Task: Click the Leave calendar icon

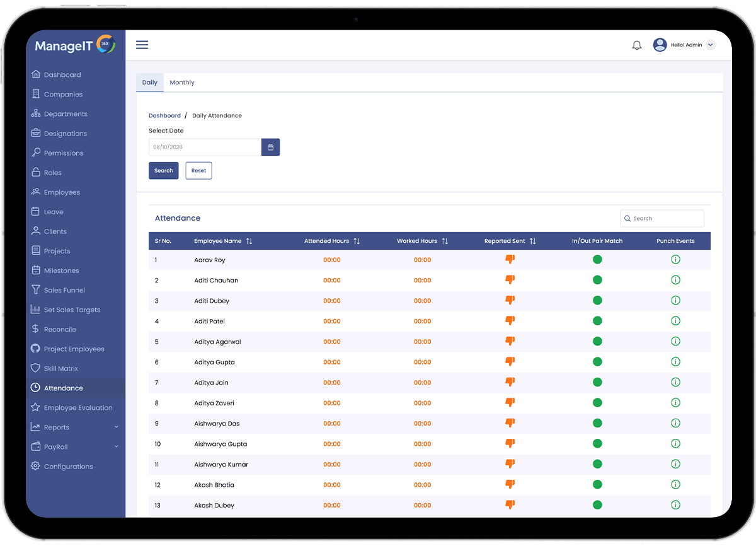Action: 36,211
